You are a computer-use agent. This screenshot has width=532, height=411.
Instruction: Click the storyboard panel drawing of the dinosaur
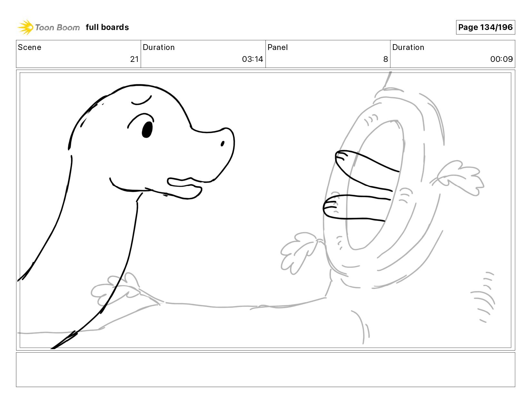(x=266, y=210)
